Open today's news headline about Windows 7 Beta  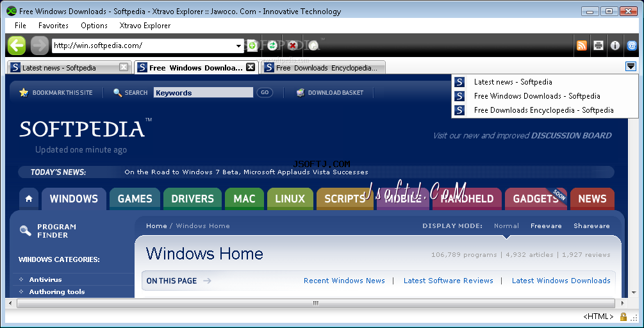[246, 172]
